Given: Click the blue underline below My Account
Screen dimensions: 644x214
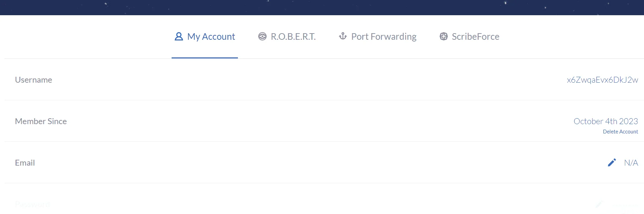Looking at the screenshot, I should (205, 58).
